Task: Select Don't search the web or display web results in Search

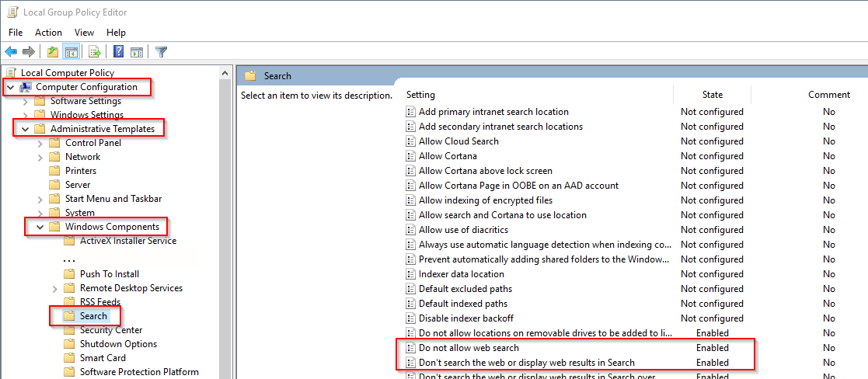Action: 526,363
